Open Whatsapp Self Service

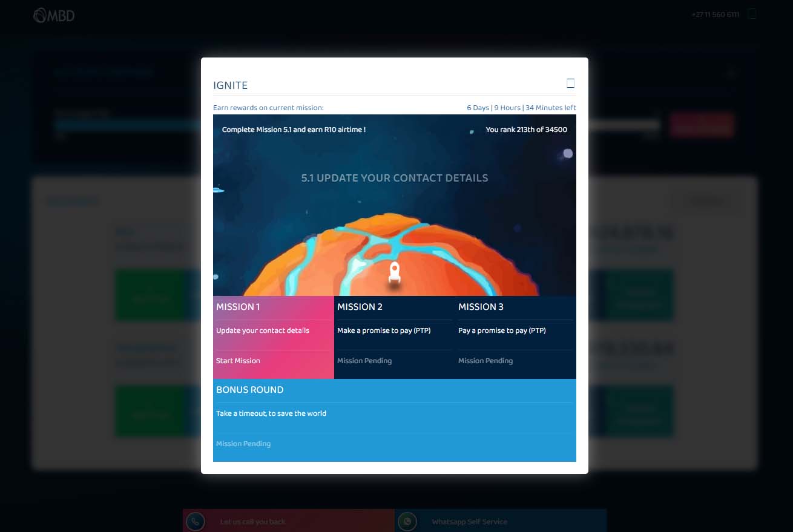pos(501,521)
